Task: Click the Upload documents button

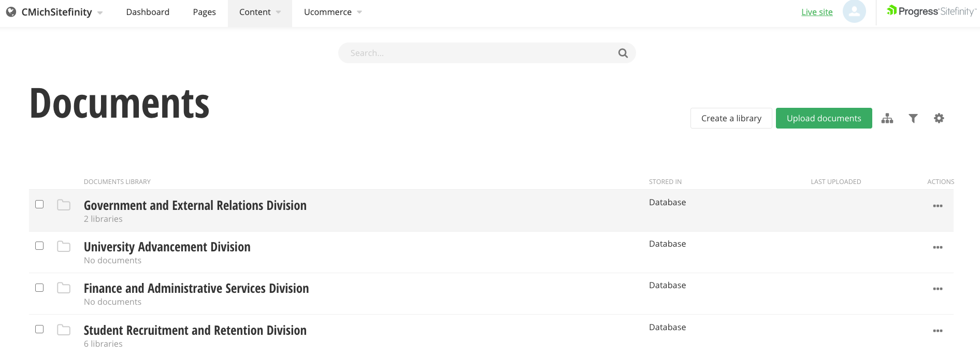Action: point(824,118)
